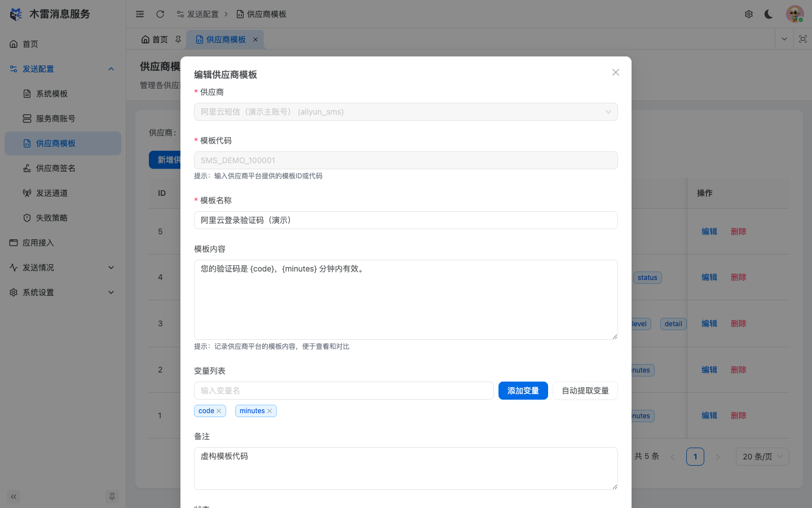Open 系统模板 in sidebar
Viewport: 812px width, 508px height.
coord(63,94)
